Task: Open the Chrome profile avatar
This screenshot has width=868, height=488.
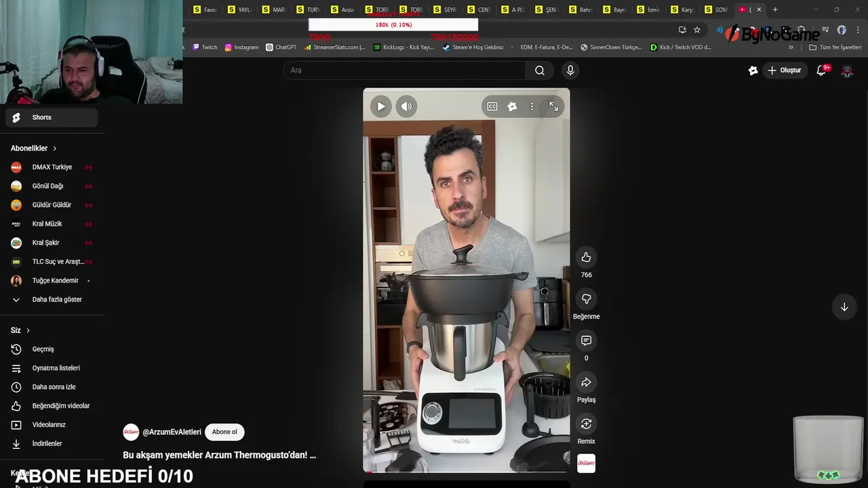Action: (x=842, y=30)
